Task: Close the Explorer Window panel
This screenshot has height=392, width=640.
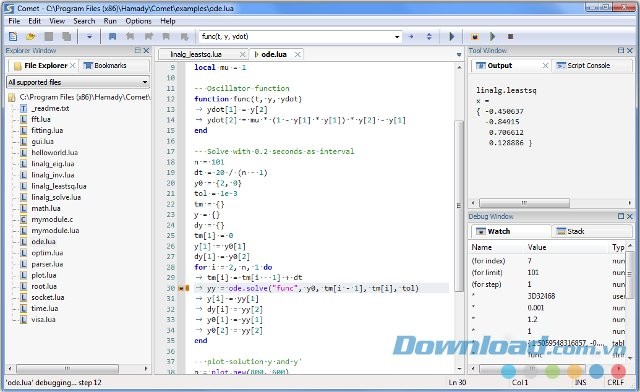Action: point(146,50)
